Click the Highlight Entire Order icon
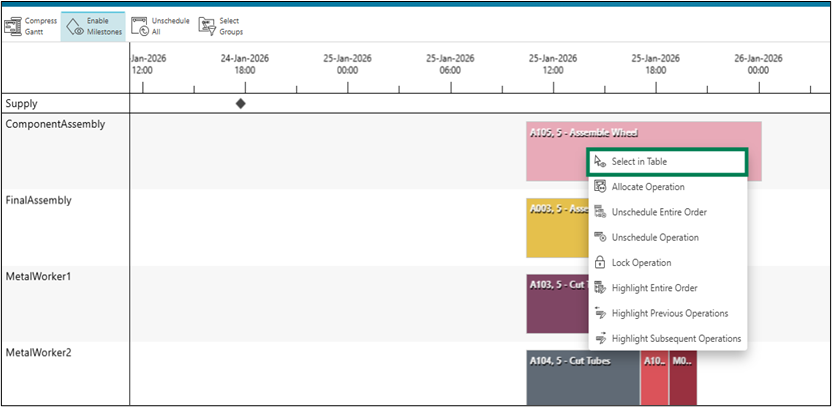This screenshot has width=832, height=407. [600, 288]
